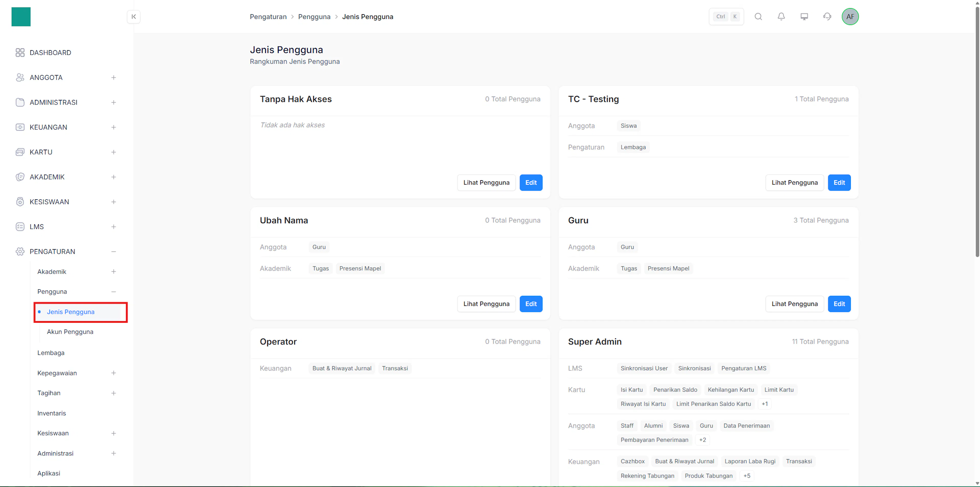The image size is (980, 487).
Task: Expand the KARTU menu plus
Action: point(113,152)
